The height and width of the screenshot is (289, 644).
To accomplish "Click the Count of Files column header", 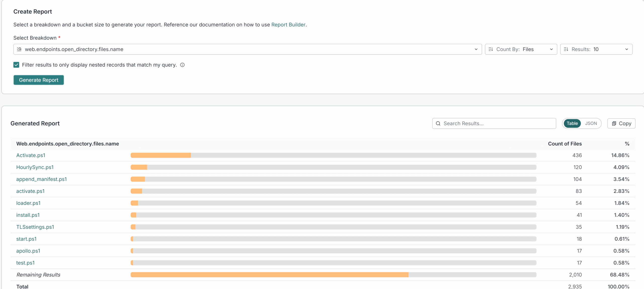I will (x=565, y=144).
